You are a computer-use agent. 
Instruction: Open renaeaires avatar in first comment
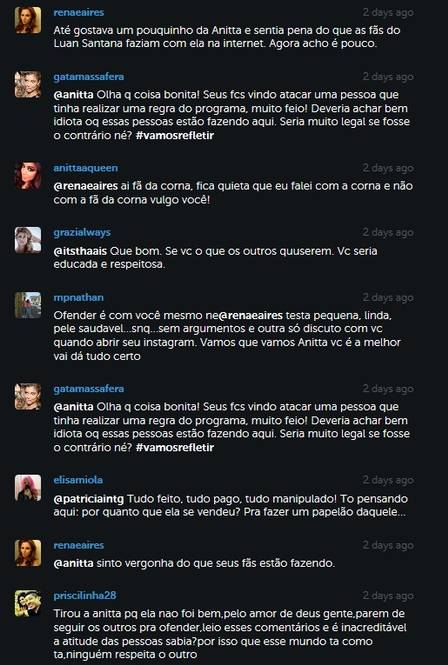pyautogui.click(x=28, y=20)
